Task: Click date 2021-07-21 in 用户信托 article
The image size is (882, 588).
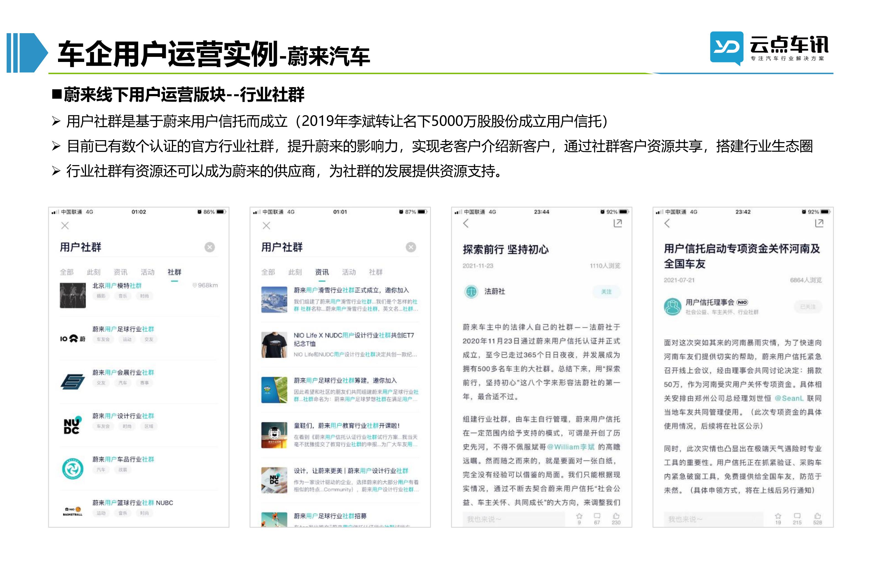Action: pos(679,280)
